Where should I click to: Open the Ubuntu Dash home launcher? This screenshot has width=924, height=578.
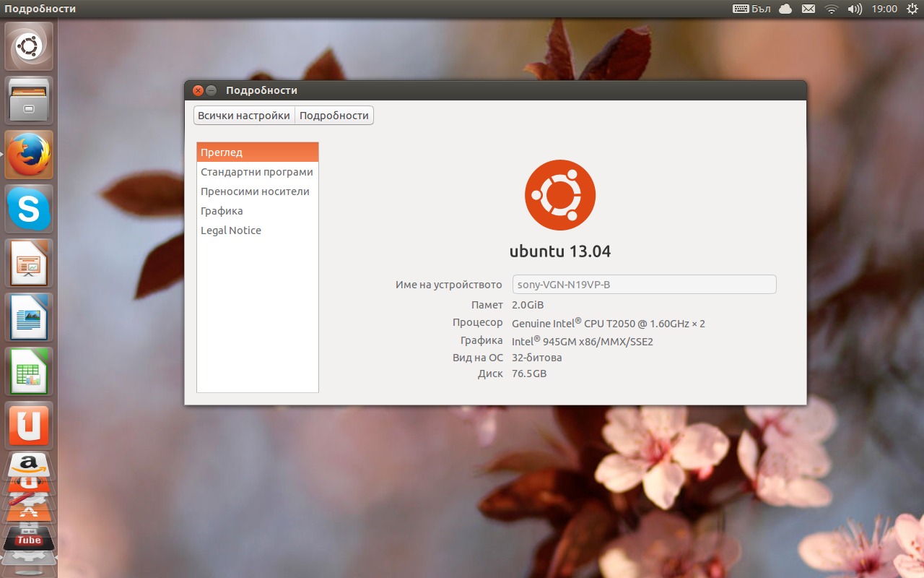tap(29, 47)
